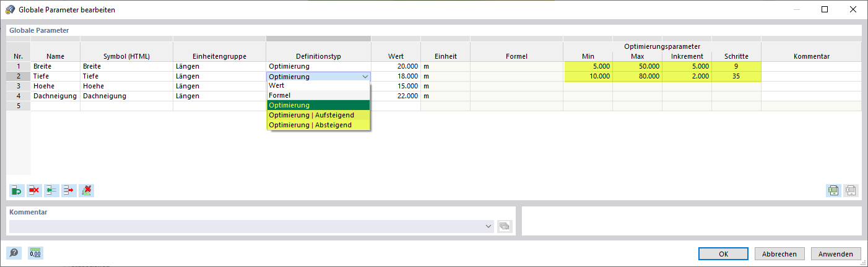This screenshot has width=868, height=267.
Task: Select highlighted 'Optimierung' in the dropdown list
Action: [x=318, y=106]
